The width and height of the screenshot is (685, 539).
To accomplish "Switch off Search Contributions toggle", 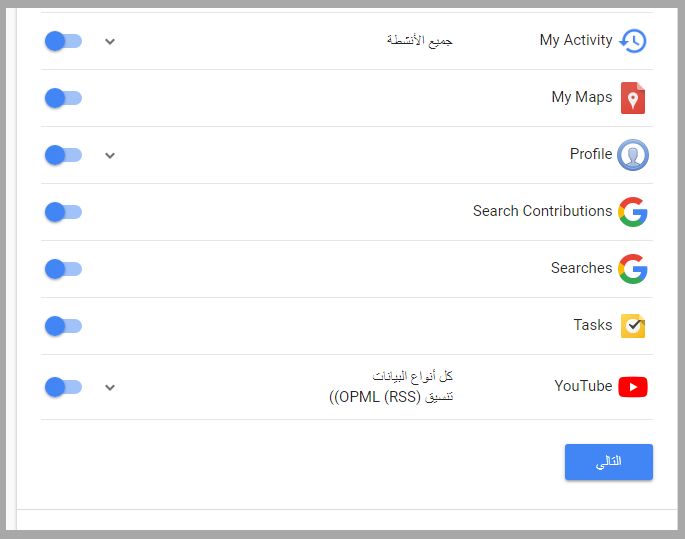I will (x=63, y=212).
